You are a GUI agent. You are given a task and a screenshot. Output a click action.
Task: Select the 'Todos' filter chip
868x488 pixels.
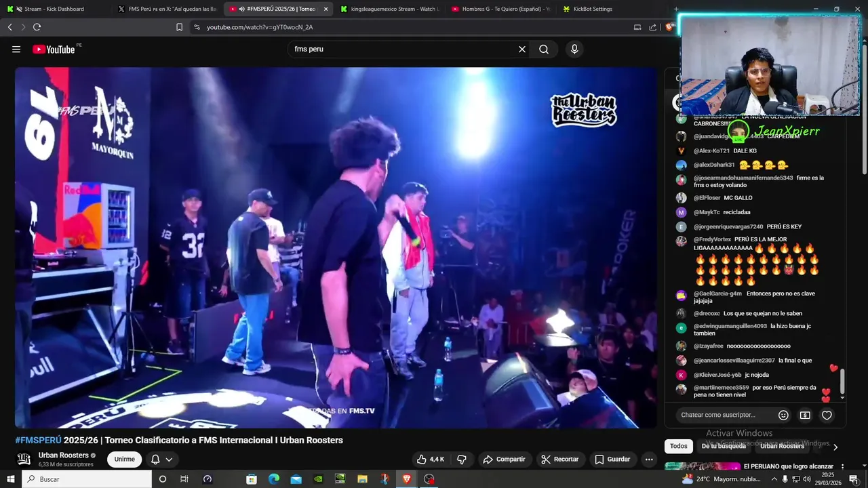[678, 446]
